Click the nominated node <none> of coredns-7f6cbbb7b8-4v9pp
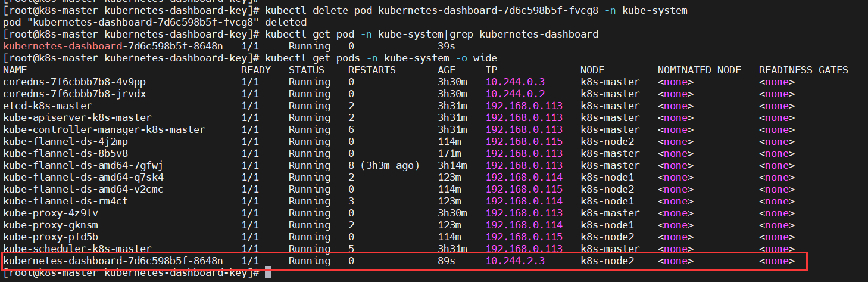This screenshot has height=282, width=868. [676, 82]
